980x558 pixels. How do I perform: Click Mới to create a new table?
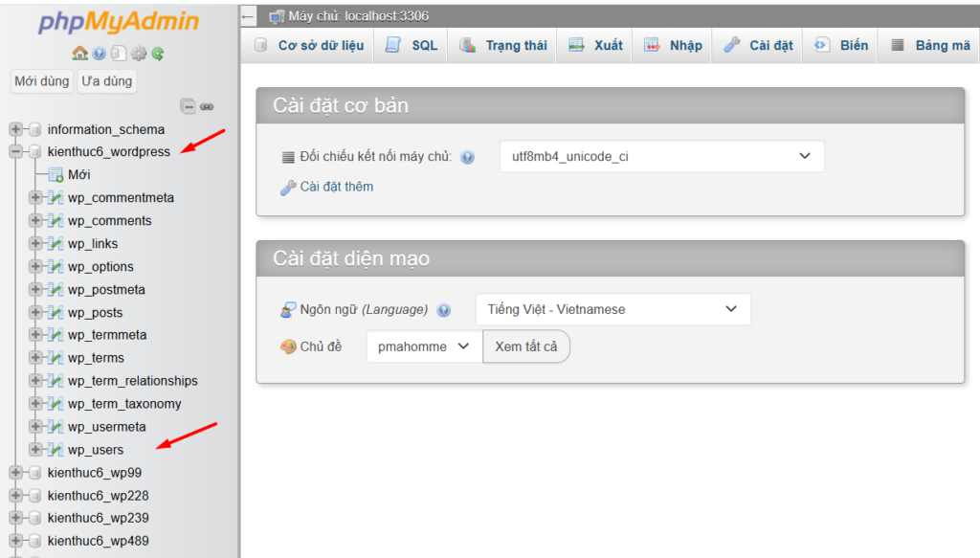coord(78,175)
